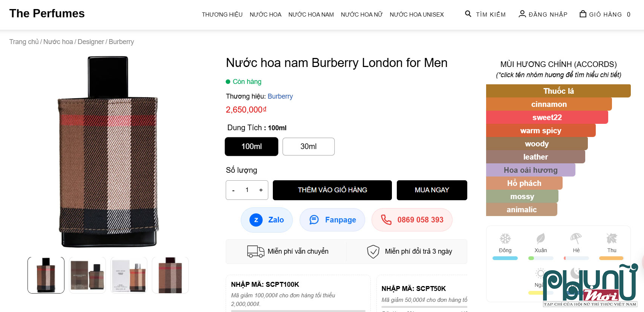Click the snowflake icon above Đông
644x312 pixels.
(505, 239)
